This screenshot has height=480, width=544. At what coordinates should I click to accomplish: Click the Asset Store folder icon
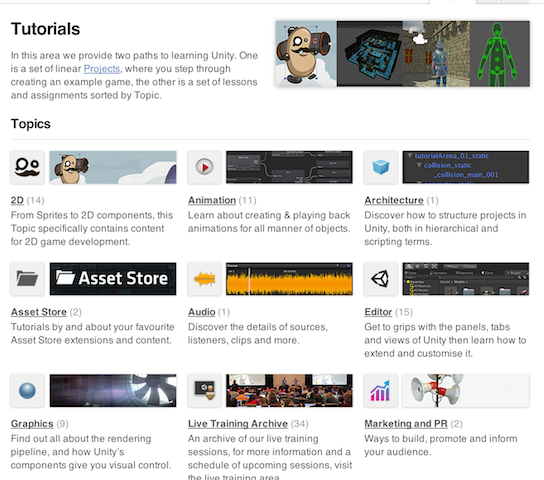[27, 279]
